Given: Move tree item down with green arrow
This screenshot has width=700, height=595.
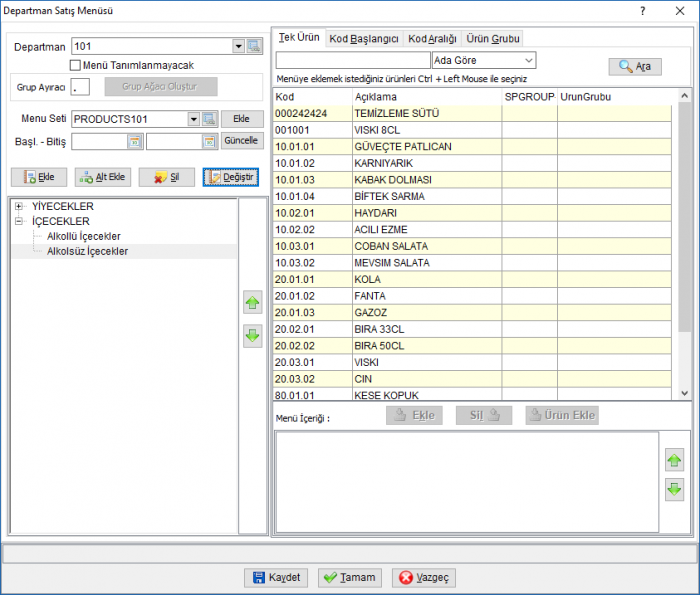Looking at the screenshot, I should tap(253, 336).
